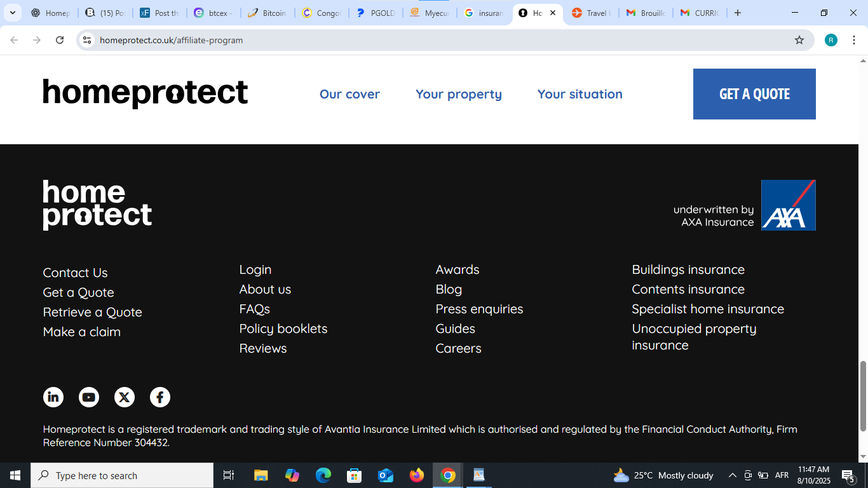
Task: Open Homeprotect X (Twitter) icon
Action: coord(125,397)
